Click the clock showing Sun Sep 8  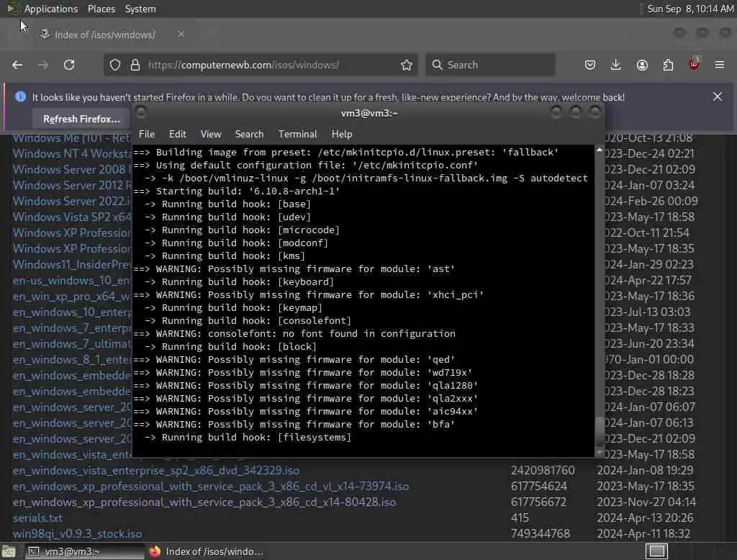tap(690, 9)
